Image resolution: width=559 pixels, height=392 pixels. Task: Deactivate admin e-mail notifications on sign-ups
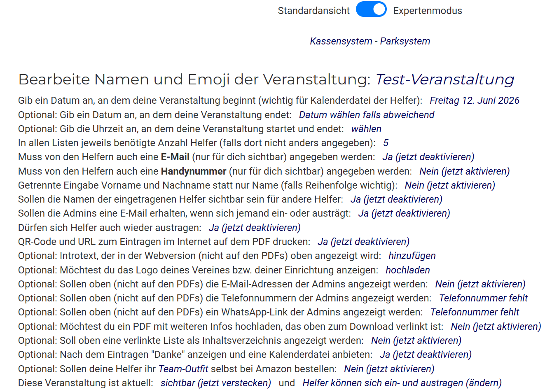pyautogui.click(x=404, y=213)
